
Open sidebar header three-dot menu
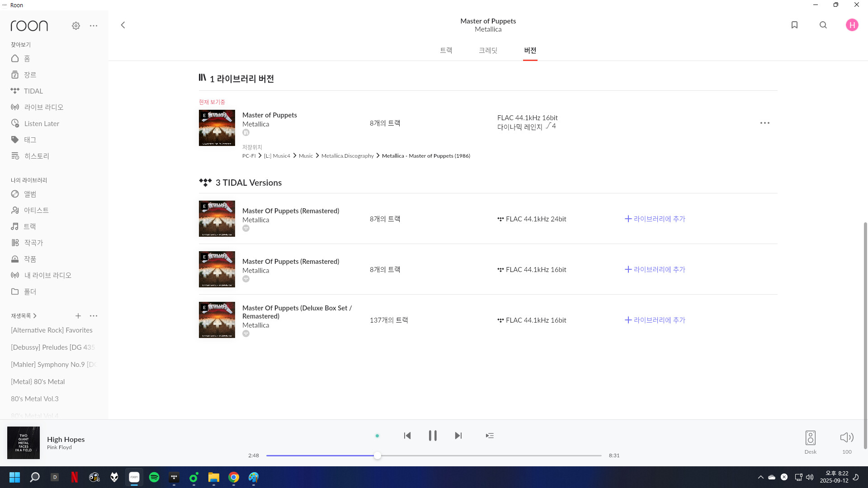click(94, 26)
